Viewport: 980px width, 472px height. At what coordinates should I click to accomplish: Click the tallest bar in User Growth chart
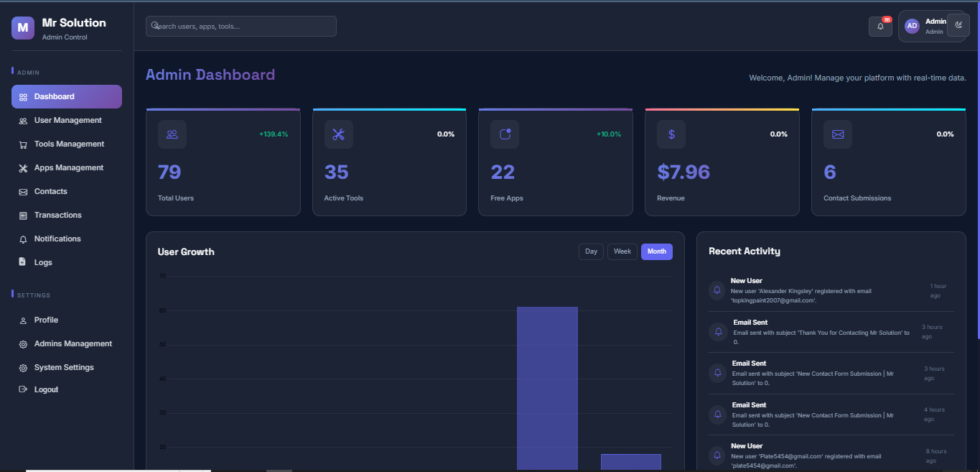pyautogui.click(x=547, y=388)
